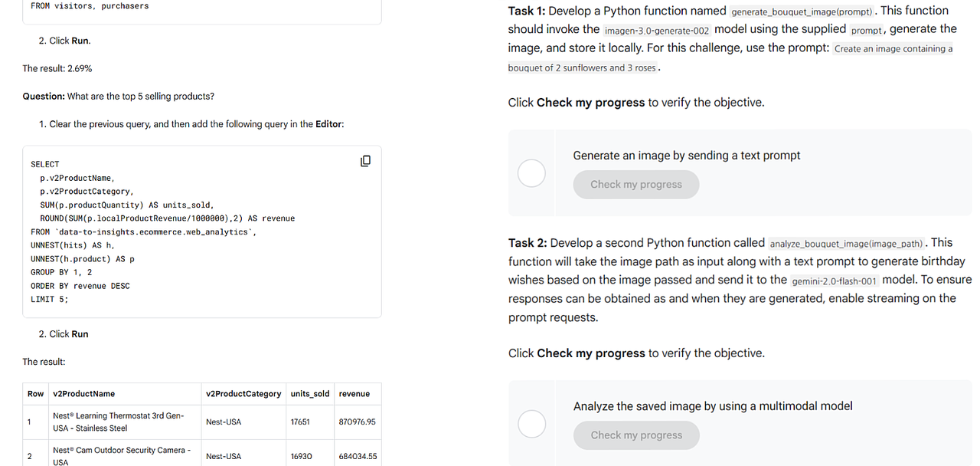Click the 870976.95 revenue cell

(x=357, y=422)
